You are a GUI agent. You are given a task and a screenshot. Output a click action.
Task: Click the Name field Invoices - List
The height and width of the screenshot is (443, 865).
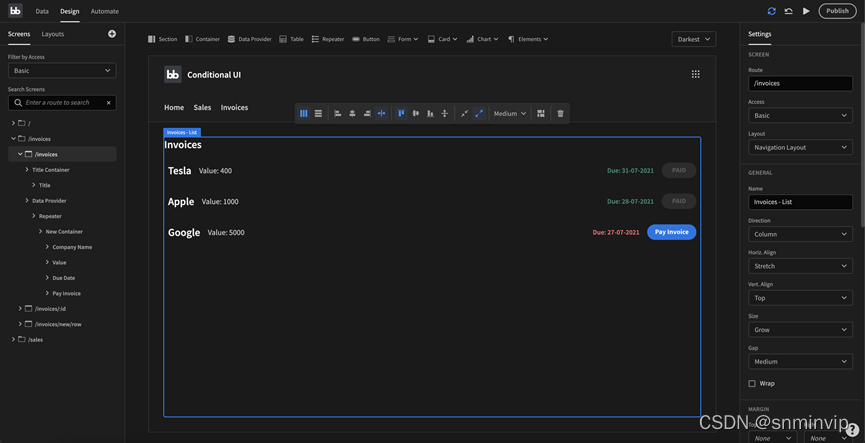coord(800,202)
